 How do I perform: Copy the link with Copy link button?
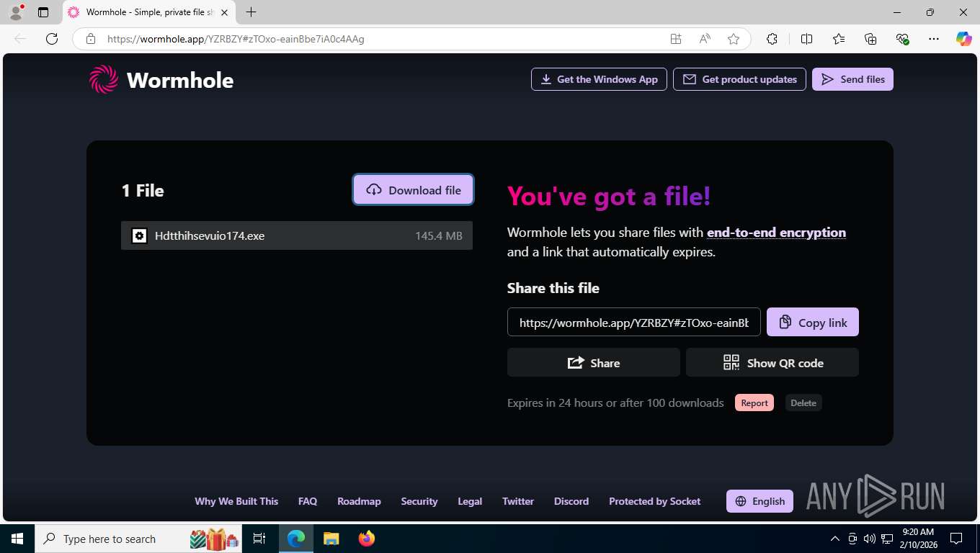pos(813,322)
